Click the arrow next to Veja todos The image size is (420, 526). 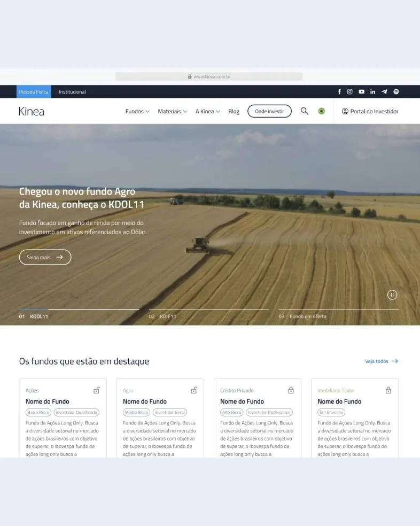coord(395,361)
